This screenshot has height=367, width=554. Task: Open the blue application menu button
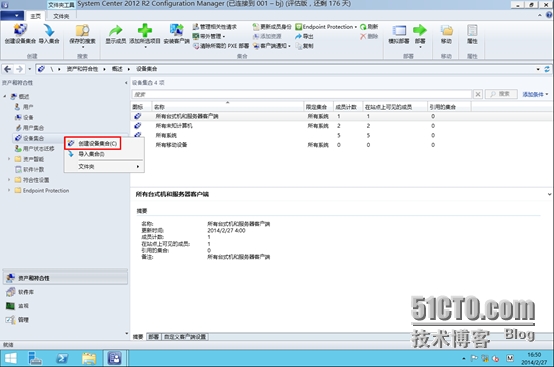pyautogui.click(x=12, y=16)
